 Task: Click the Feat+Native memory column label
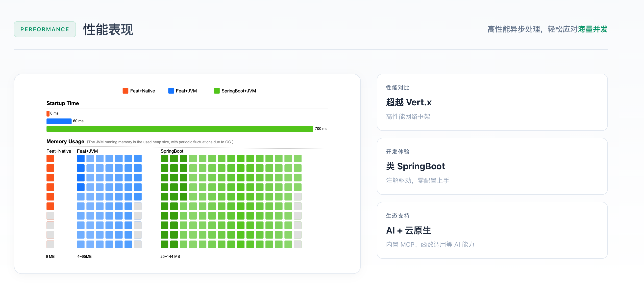click(x=59, y=151)
